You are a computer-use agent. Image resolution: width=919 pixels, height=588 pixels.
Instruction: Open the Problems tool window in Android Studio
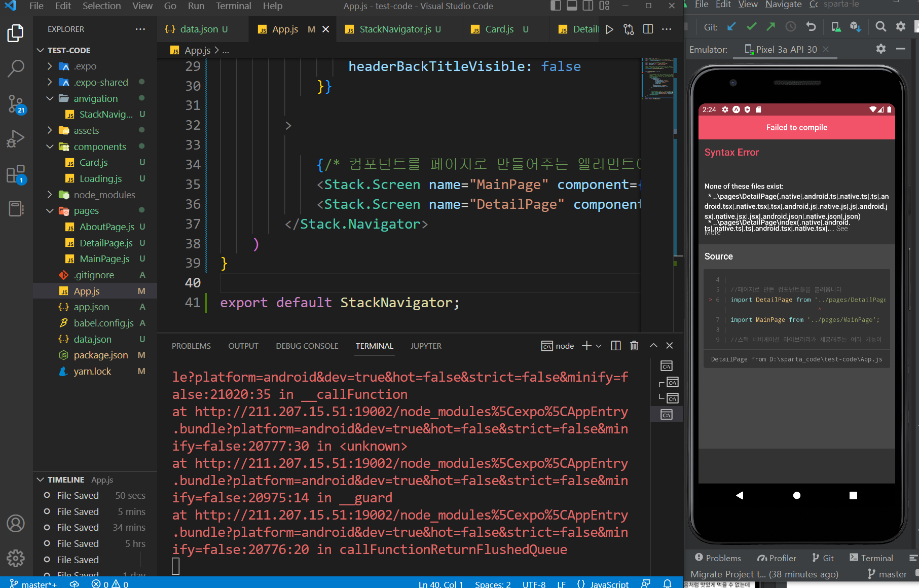tap(718, 558)
